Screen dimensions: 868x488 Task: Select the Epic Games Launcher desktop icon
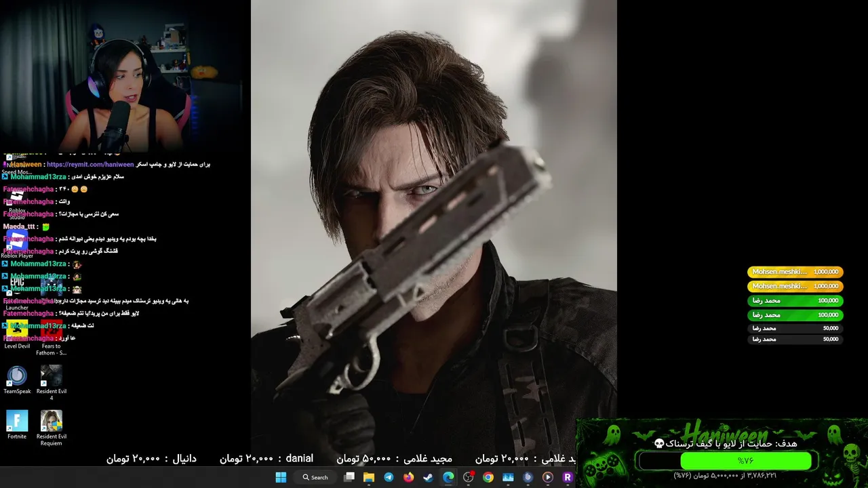point(17,293)
